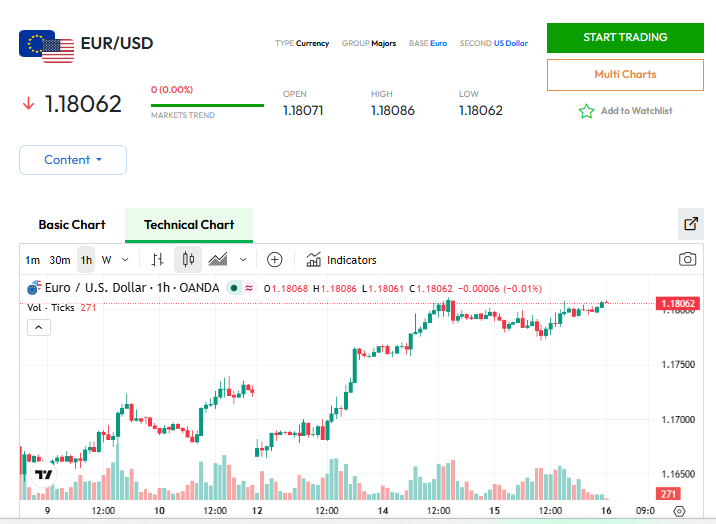
Task: Open the timeframe interval dropdown arrow
Action: (x=125, y=260)
